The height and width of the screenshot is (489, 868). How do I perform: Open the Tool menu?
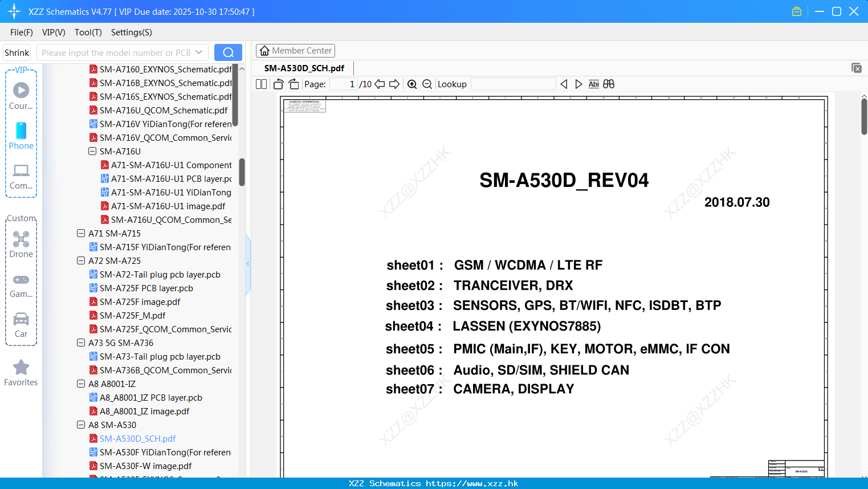pyautogui.click(x=88, y=32)
